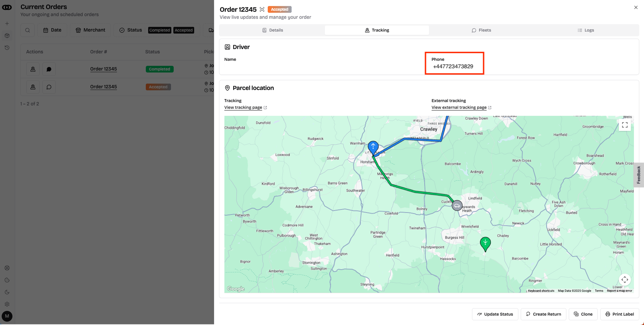Click the app logo in the left sidebar
The image size is (644, 325).
(x=7, y=7)
